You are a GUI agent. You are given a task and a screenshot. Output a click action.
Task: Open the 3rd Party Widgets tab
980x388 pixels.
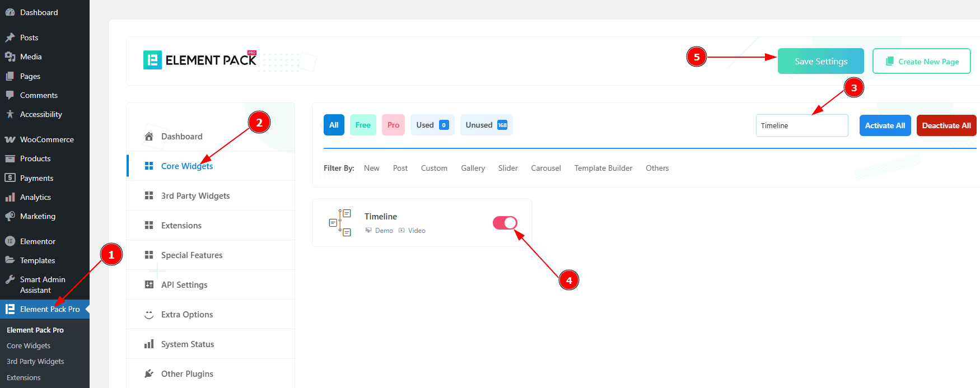tap(211, 195)
